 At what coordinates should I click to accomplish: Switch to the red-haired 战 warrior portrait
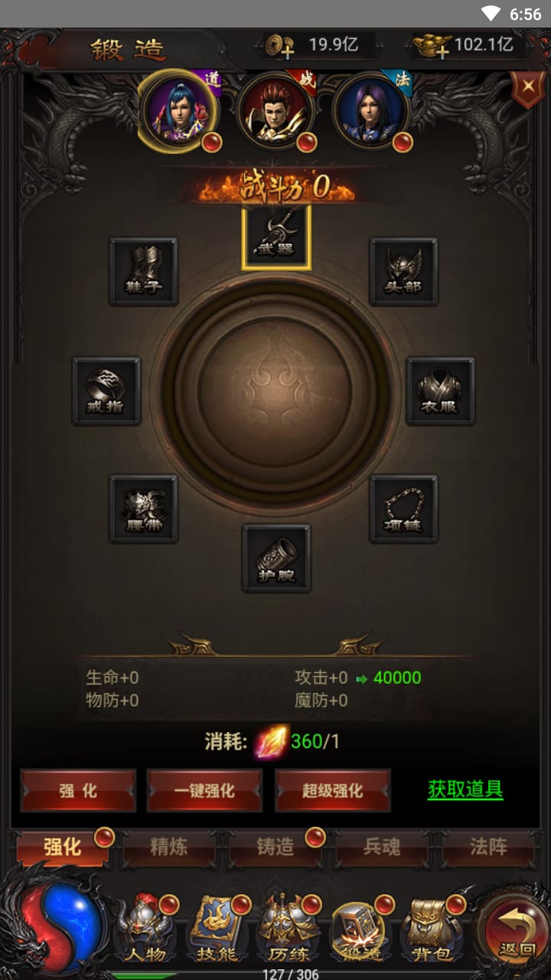[x=276, y=112]
